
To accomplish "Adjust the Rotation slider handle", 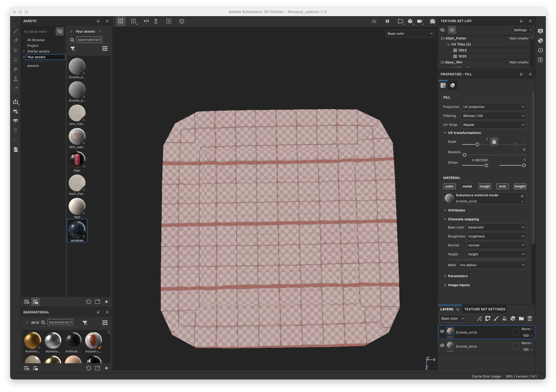I will pyautogui.click(x=464, y=155).
